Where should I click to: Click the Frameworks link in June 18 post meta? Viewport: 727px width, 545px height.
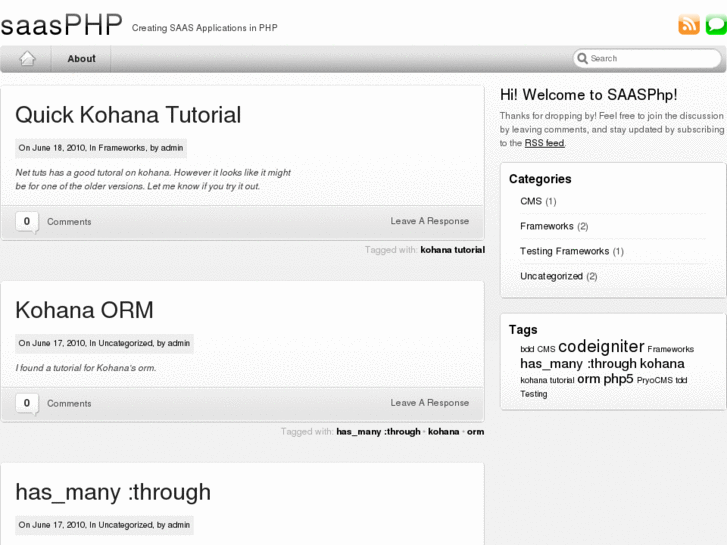(121, 148)
